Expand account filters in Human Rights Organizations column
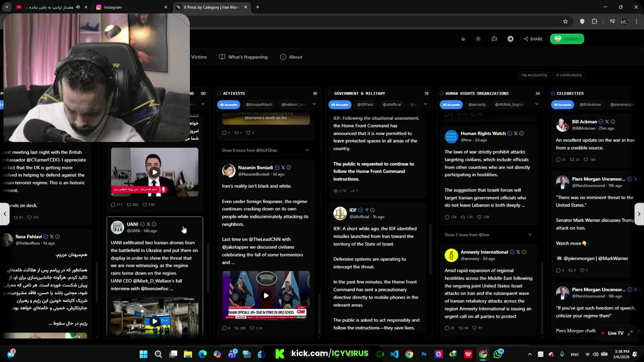Screen dimensions: 644x362 click(x=536, y=104)
